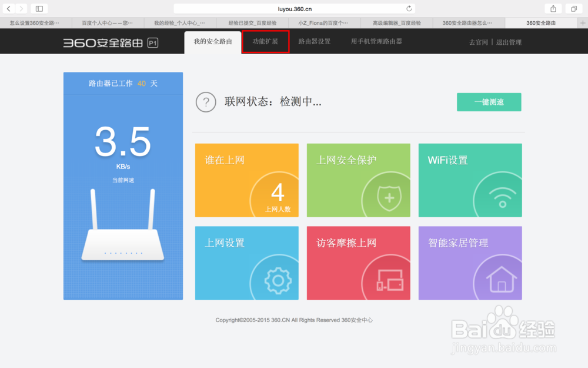Open the 上网安全保护 tile
This screenshot has width=588, height=368.
(x=359, y=180)
